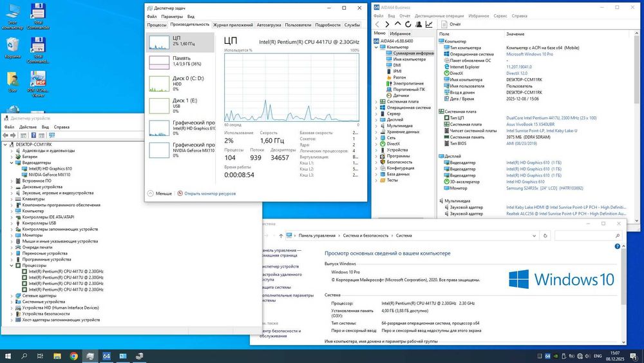The width and height of the screenshot is (644, 363).
Task: Expand Батареи node in Device Manager
Action: 12,157
